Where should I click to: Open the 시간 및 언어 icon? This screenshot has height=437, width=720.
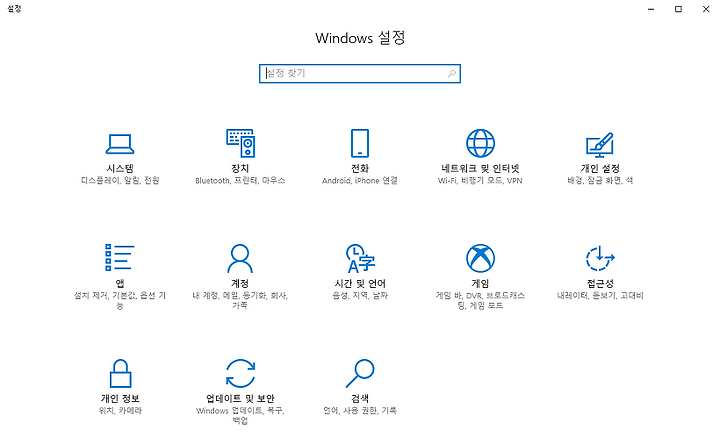(360, 258)
